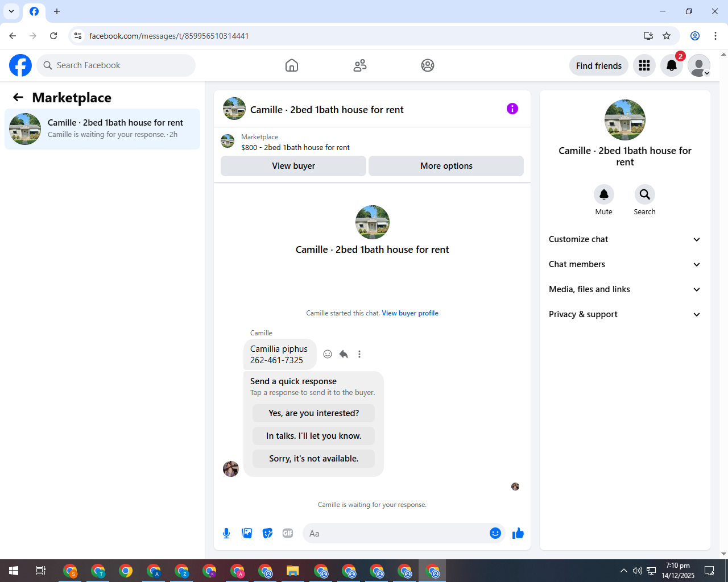Open the emoji picker in message field
The height and width of the screenshot is (582, 728).
[495, 533]
